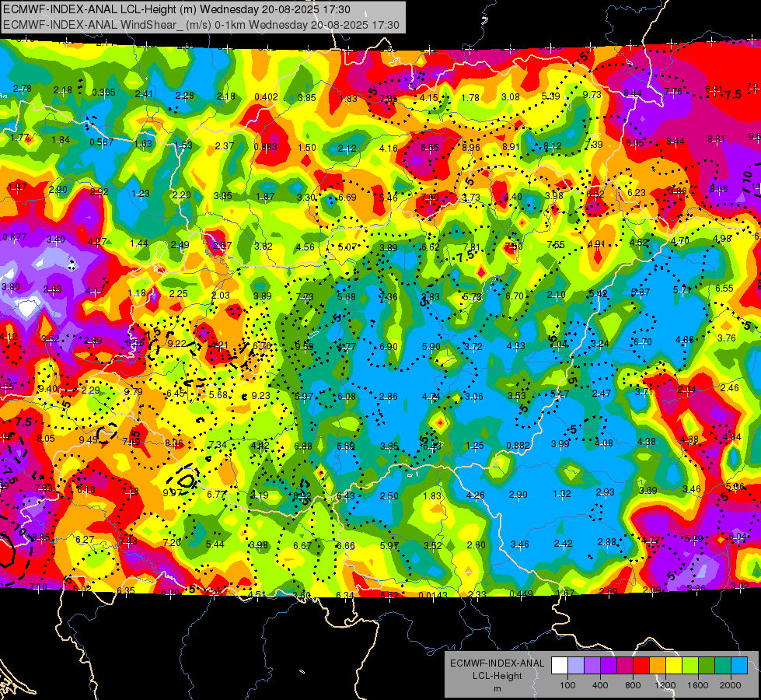The width and height of the screenshot is (761, 700).
Task: Click the legend title ECMWF-INDEX-ANAL
Action: click(x=497, y=663)
